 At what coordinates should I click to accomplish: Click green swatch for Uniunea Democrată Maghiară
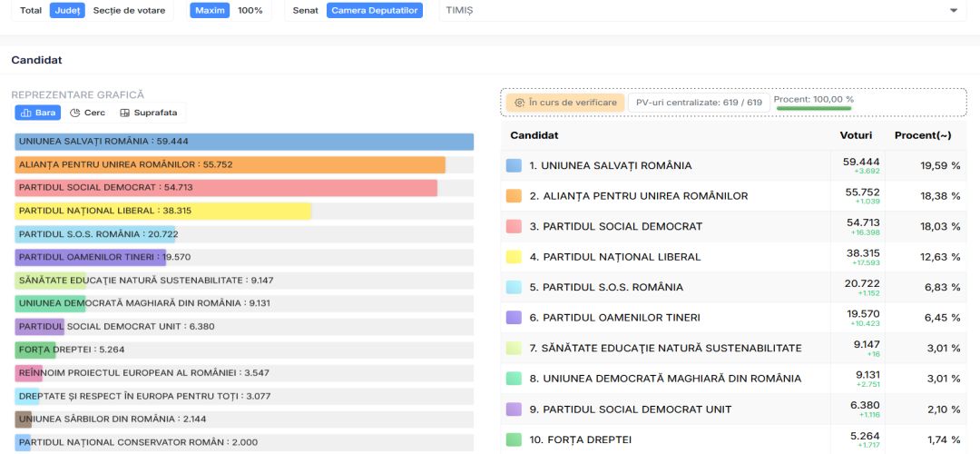point(514,379)
